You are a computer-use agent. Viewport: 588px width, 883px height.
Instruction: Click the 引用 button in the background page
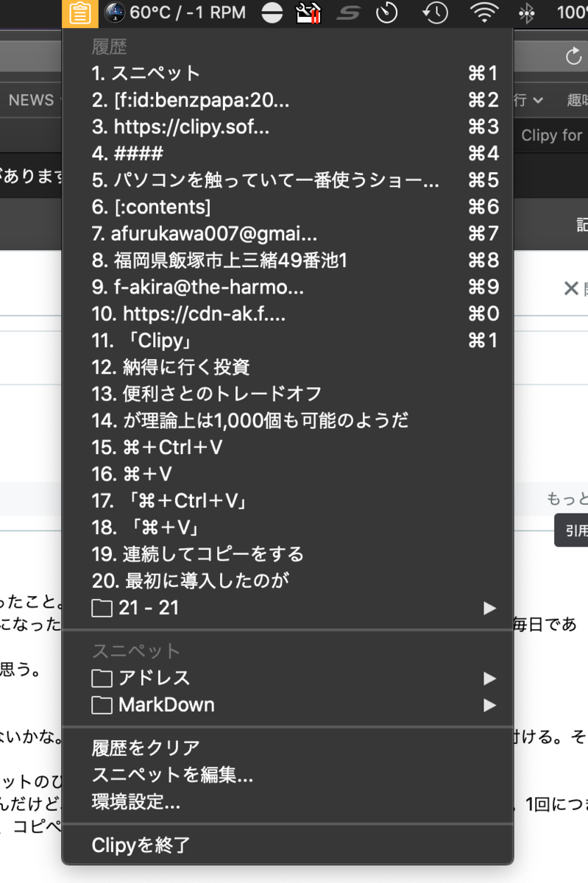pos(572,531)
